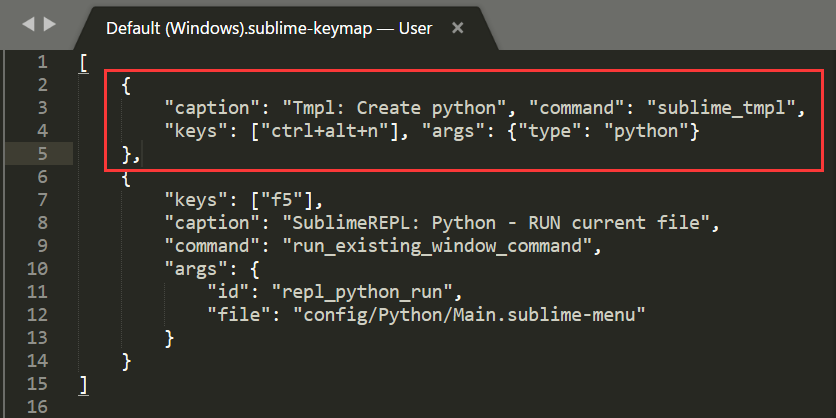836x418 pixels.
Task: Click the "python" value on line 4
Action: click(x=646, y=131)
